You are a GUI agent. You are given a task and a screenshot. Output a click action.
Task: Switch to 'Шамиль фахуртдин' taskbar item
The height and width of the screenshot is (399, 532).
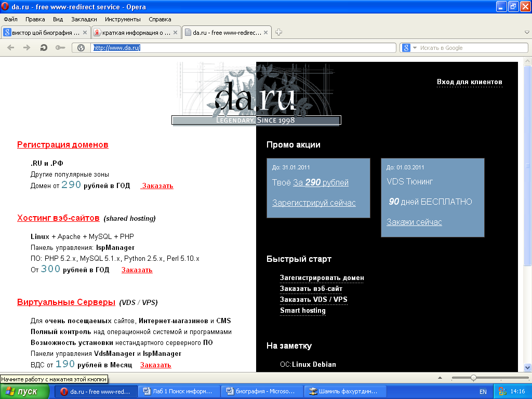345,392
